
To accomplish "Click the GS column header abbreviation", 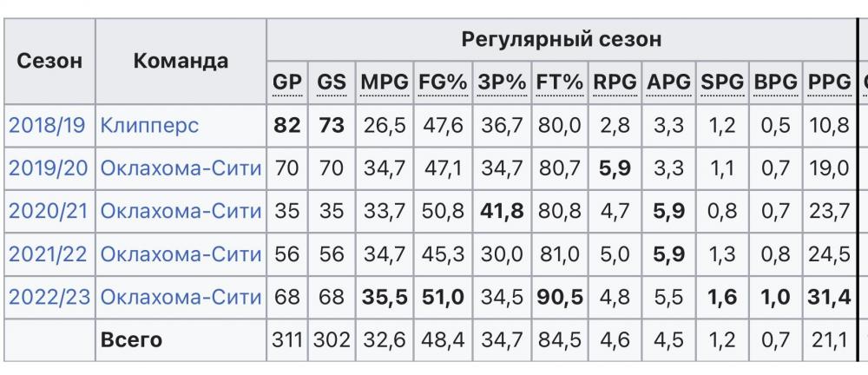I will tap(332, 82).
